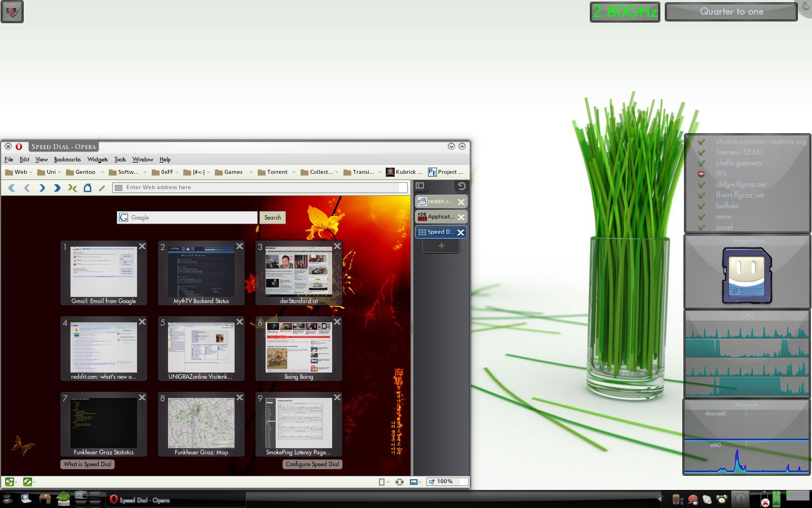Open the 100% zoom level dropdown
812x508 pixels.
click(x=448, y=481)
